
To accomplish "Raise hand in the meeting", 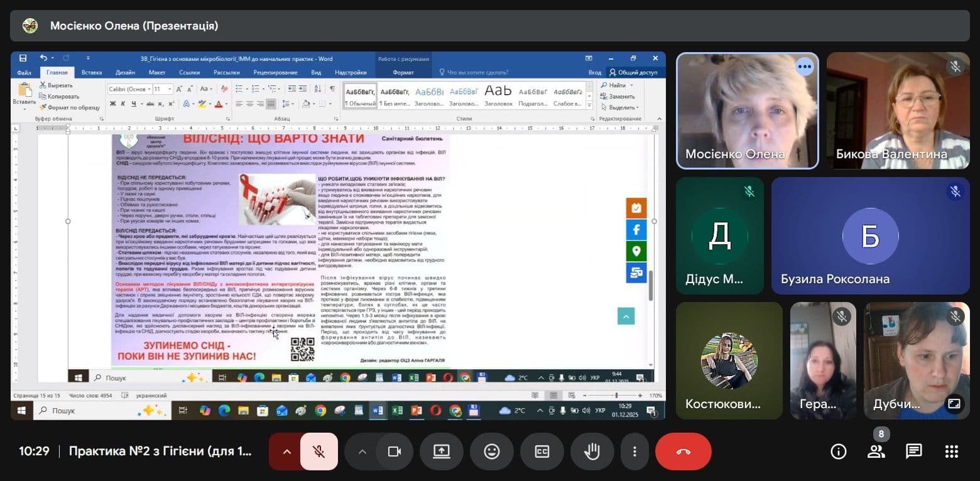I will coord(592,451).
